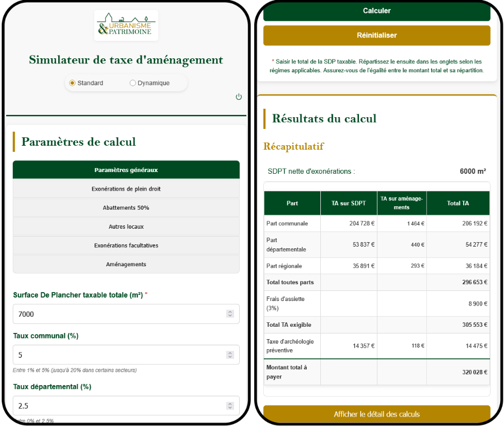Click the Surface De Plancher taxable input field
Image resolution: width=504 pixels, height=426 pixels.
pos(118,314)
